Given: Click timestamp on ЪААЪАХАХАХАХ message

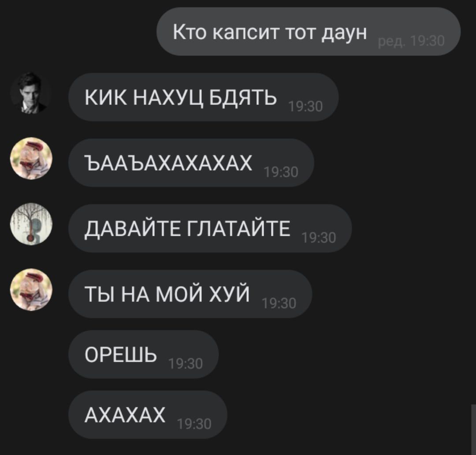Looking at the screenshot, I should click(x=281, y=172).
